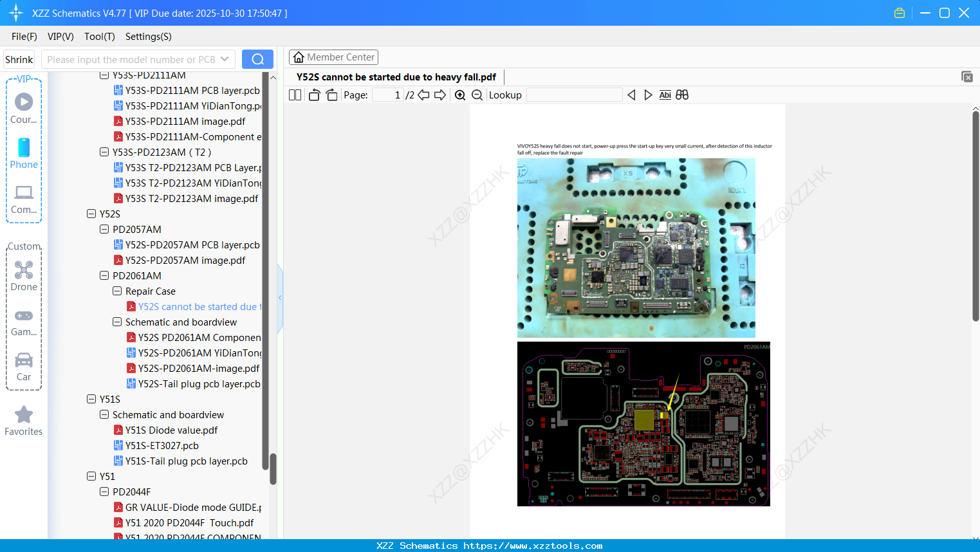Go to next PDF page arrow
Screen dimensions: 980x552
pyautogui.click(x=440, y=95)
